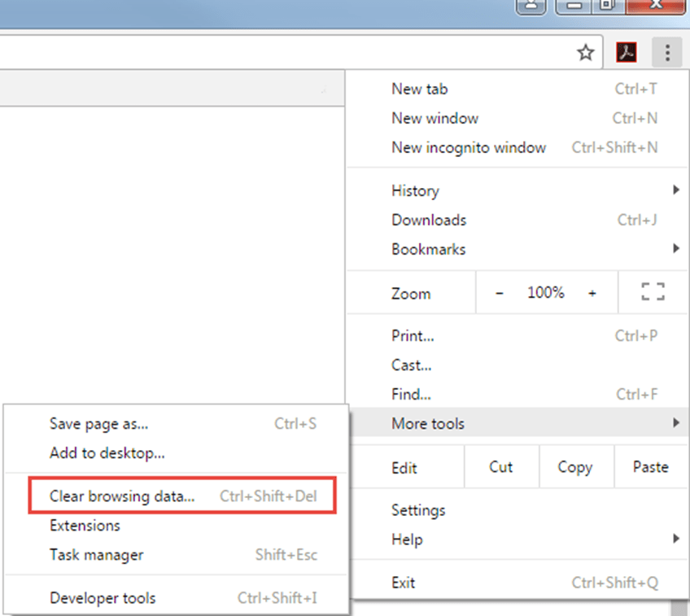Choose Exit to quit Chrome

tap(518, 583)
